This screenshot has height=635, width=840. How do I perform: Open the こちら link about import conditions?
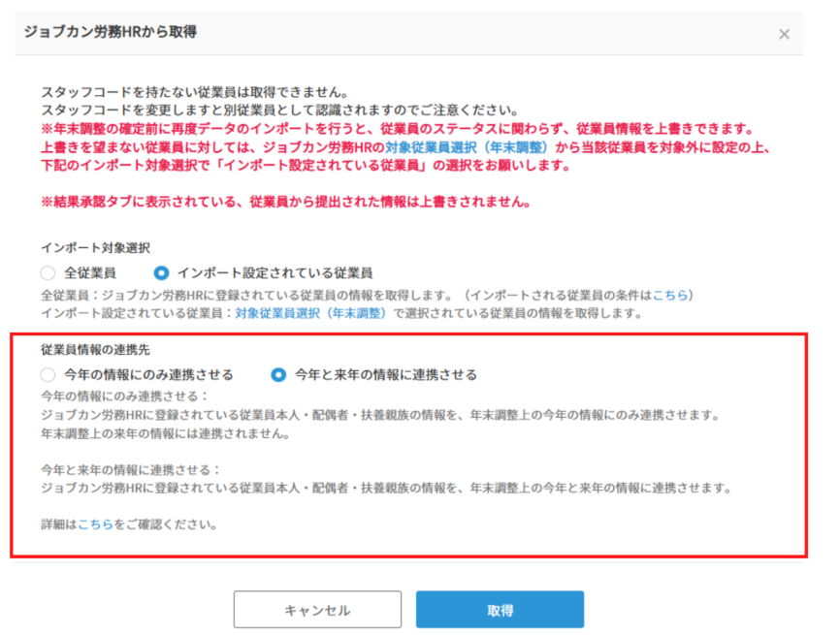(670, 297)
